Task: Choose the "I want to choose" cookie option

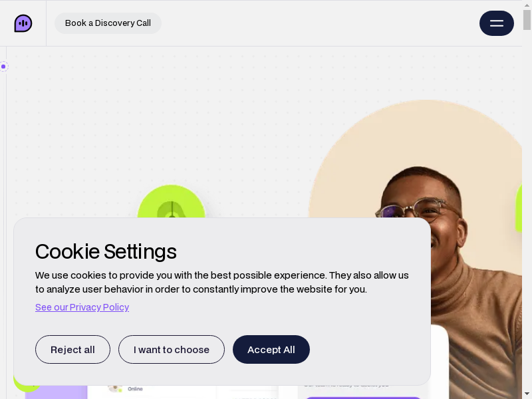Action: tap(172, 350)
